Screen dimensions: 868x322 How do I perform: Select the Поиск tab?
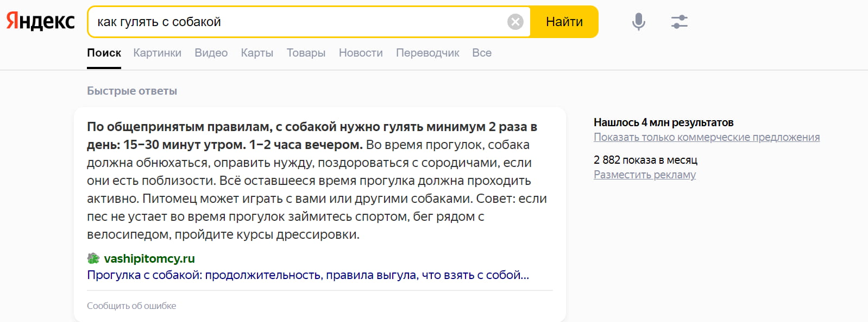point(104,53)
